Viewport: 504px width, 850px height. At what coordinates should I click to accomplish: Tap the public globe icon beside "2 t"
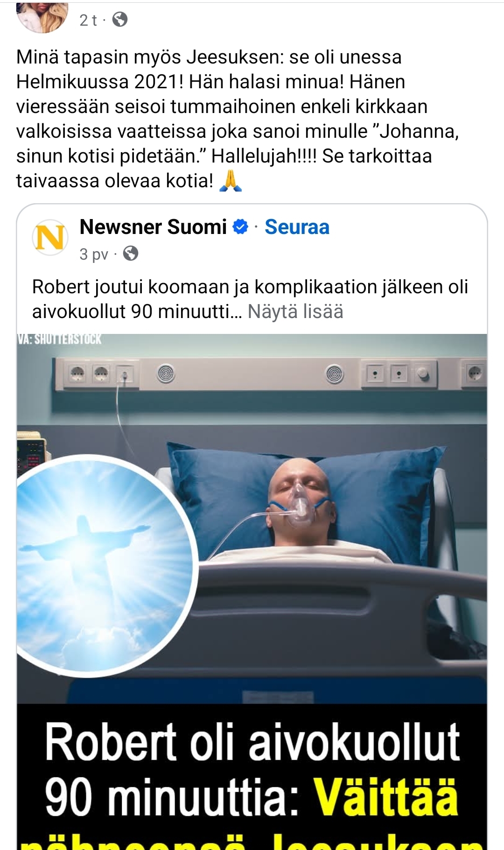point(120,20)
